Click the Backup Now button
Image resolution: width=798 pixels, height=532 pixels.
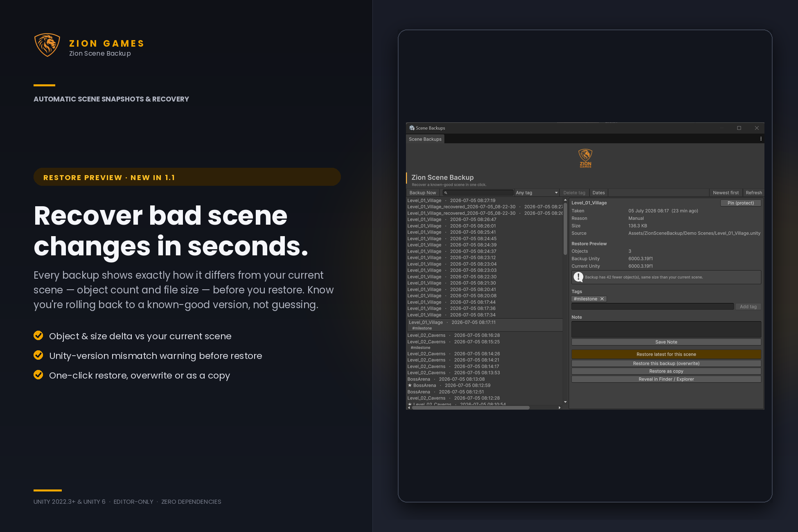pos(423,193)
